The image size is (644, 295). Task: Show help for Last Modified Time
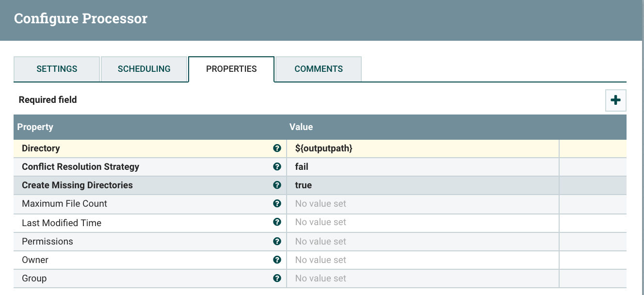tap(277, 222)
